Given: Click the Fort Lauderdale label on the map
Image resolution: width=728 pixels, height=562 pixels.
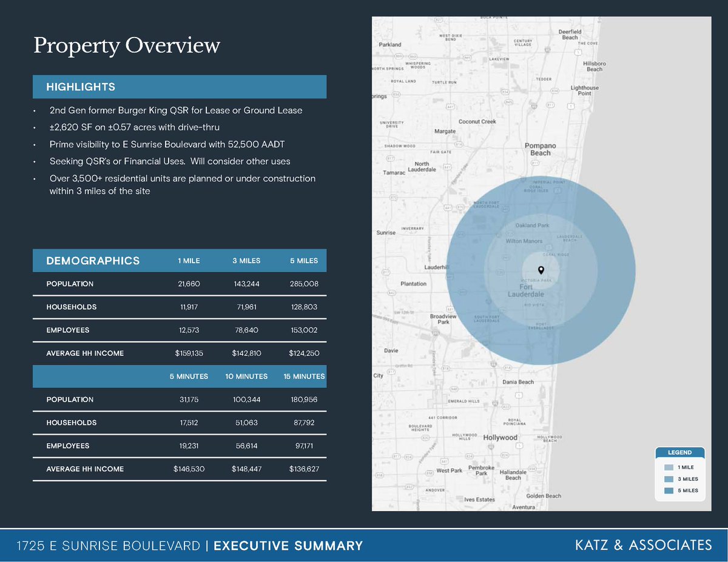Looking at the screenshot, I should click(525, 290).
